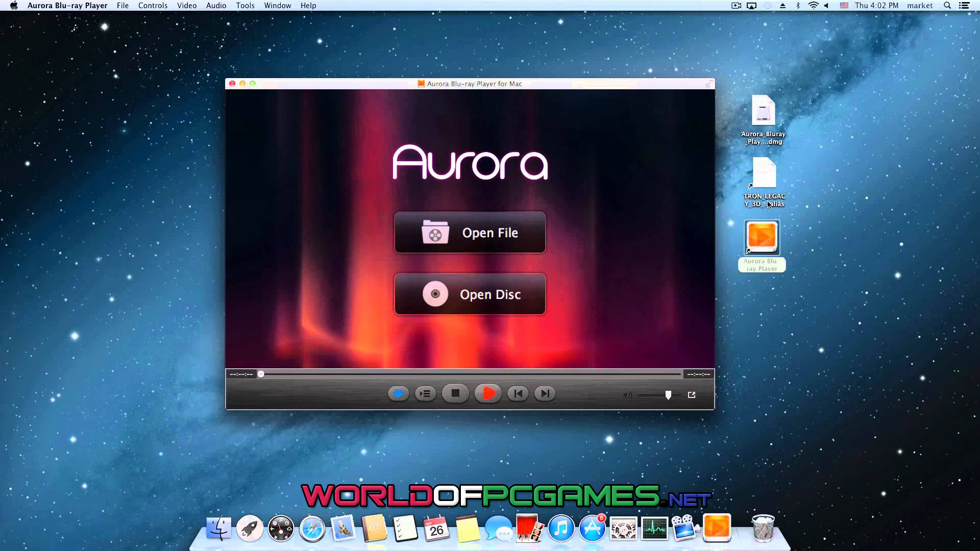Open the film camera screen recorder in dock
The height and width of the screenshot is (551, 980).
pos(685,528)
